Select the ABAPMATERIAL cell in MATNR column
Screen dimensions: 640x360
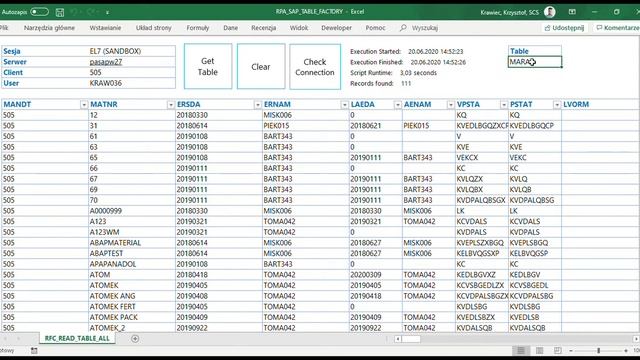click(x=132, y=243)
